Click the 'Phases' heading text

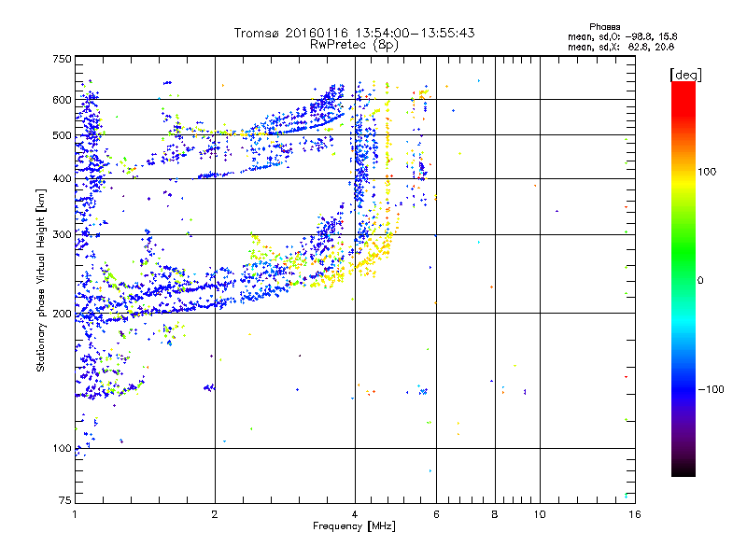(x=604, y=27)
